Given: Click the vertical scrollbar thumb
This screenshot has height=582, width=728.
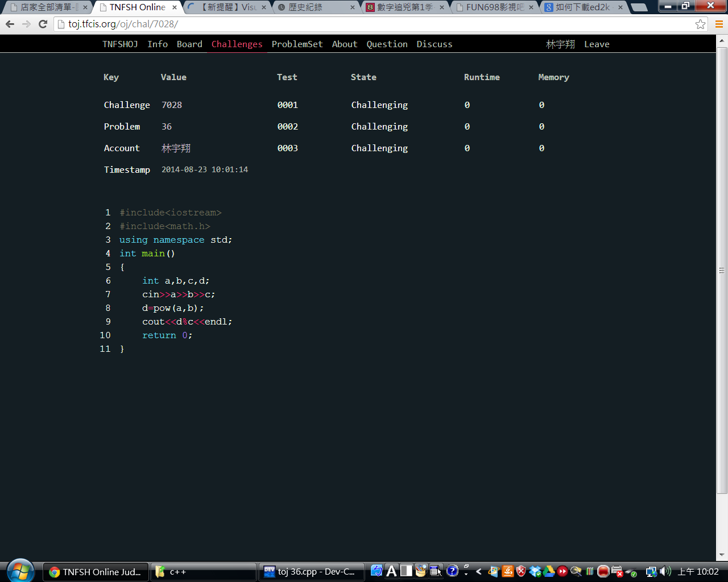Looking at the screenshot, I should [722, 269].
